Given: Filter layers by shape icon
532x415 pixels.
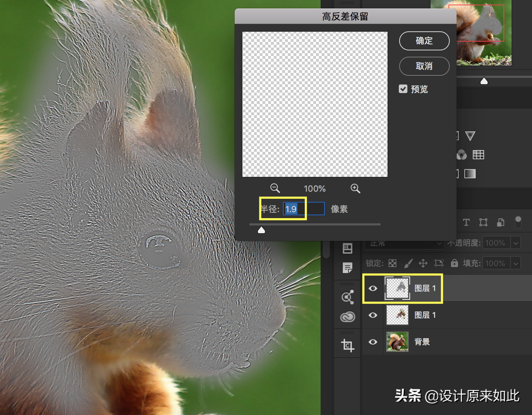Looking at the screenshot, I should click(x=483, y=222).
